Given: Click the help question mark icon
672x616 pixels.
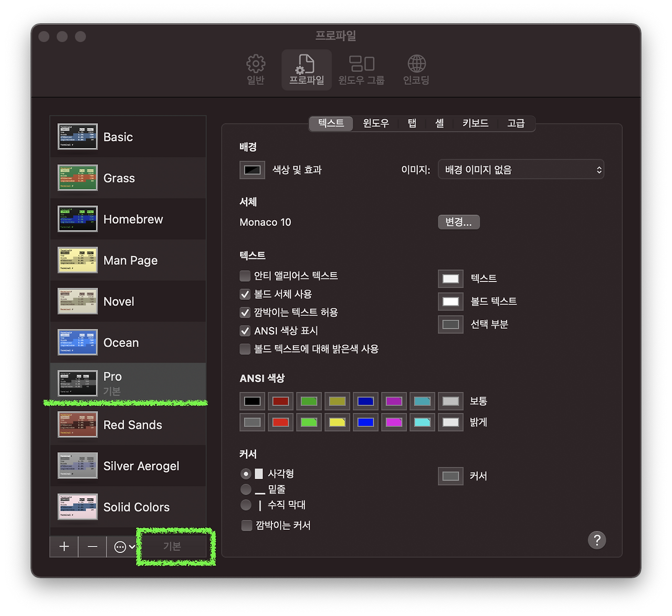Looking at the screenshot, I should pos(597,540).
